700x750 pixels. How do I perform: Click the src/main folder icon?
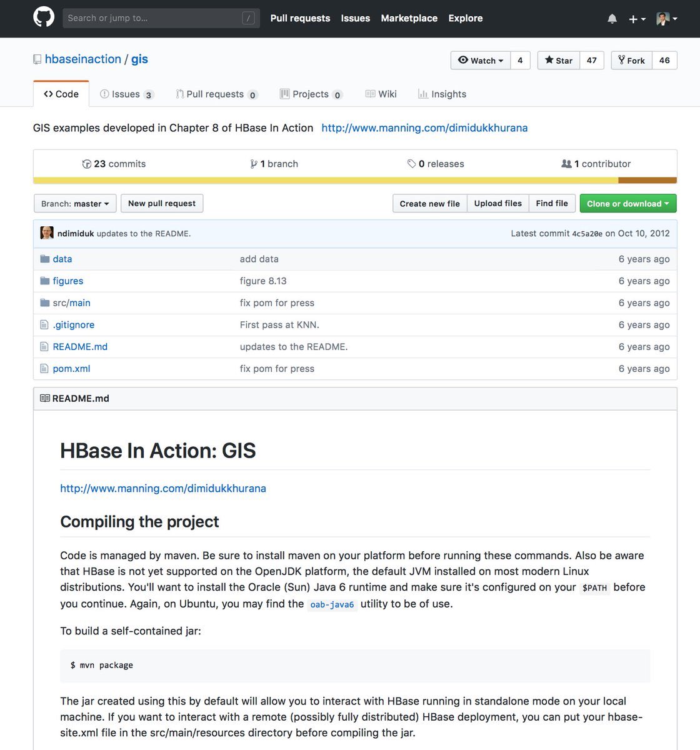pyautogui.click(x=44, y=302)
